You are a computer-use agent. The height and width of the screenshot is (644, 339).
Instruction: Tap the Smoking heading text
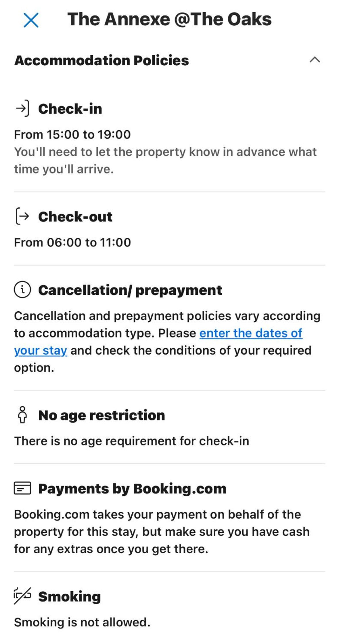(69, 597)
